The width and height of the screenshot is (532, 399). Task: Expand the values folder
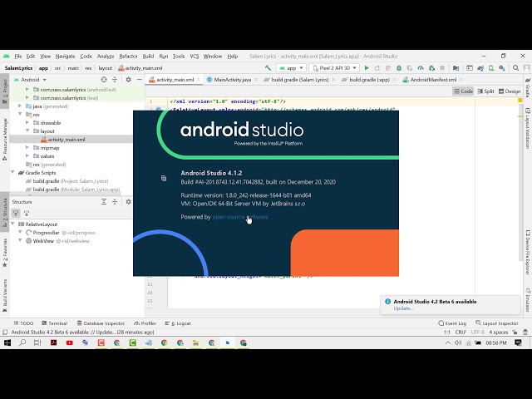coord(27,155)
